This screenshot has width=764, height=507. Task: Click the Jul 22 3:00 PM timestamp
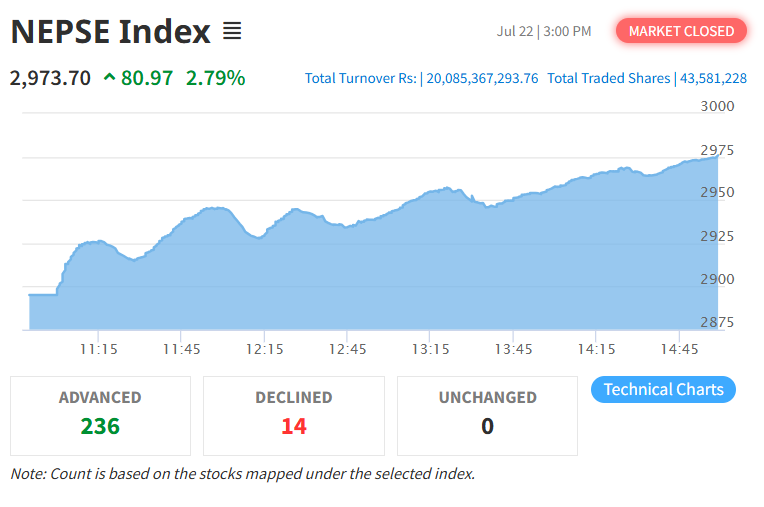544,32
